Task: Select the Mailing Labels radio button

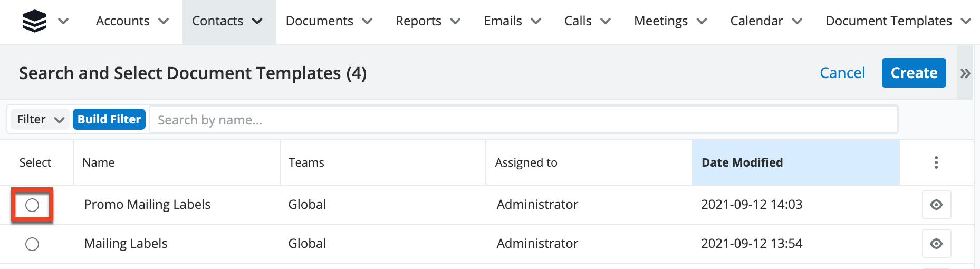Action: [x=32, y=244]
